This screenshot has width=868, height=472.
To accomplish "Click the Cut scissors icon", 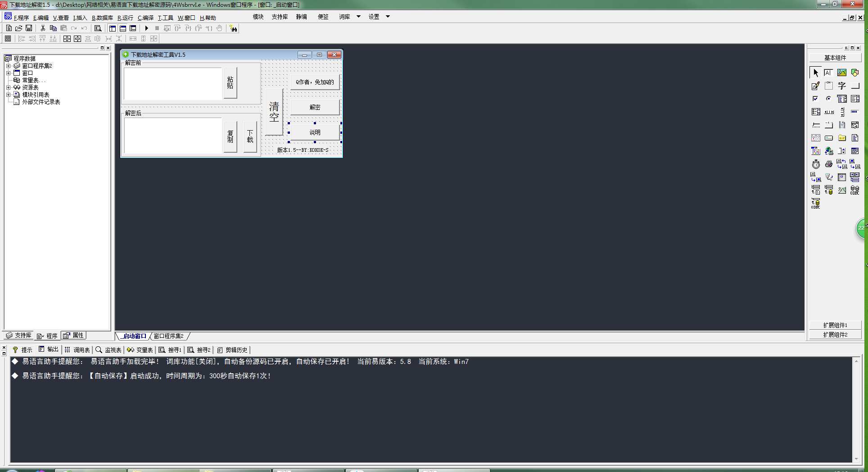I will [43, 28].
